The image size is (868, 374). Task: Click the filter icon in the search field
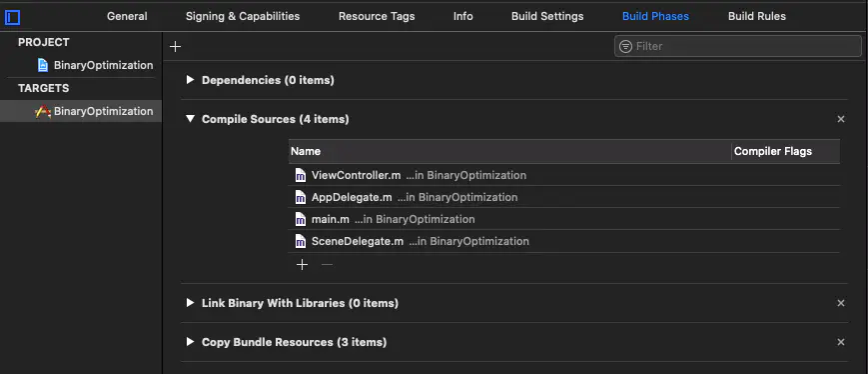tap(625, 46)
